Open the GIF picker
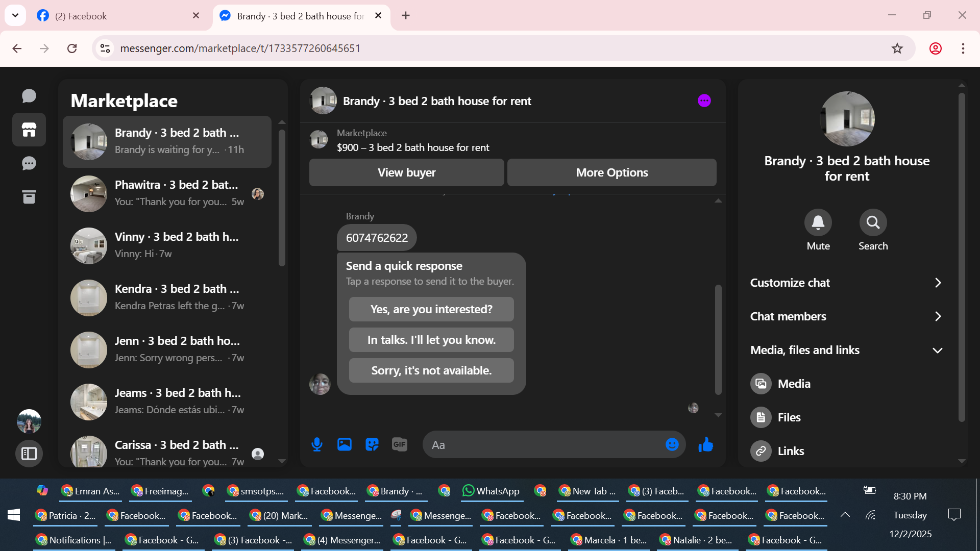980x551 pixels. (400, 445)
